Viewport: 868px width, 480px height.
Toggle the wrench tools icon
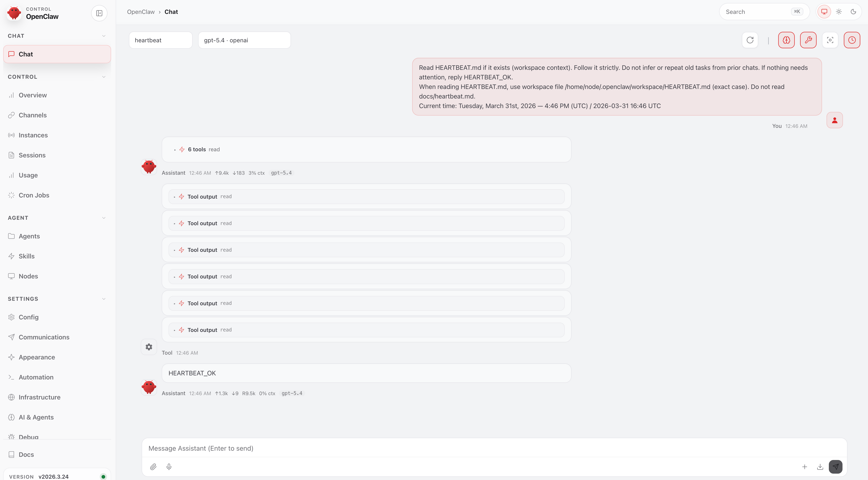tap(808, 40)
